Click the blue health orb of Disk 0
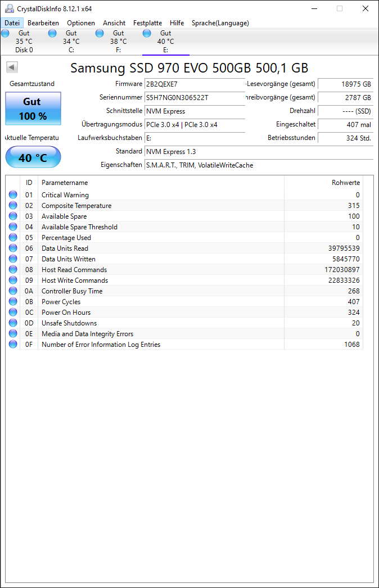The image size is (379, 588). point(5,33)
